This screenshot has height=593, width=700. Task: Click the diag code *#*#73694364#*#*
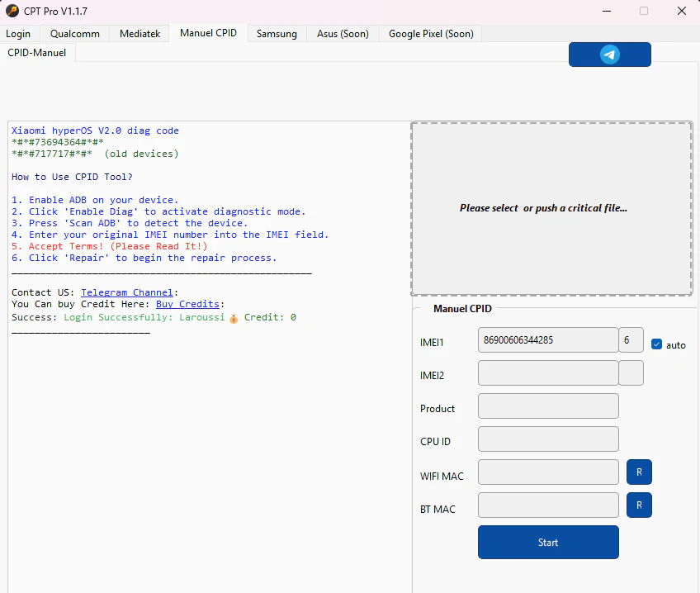click(58, 142)
